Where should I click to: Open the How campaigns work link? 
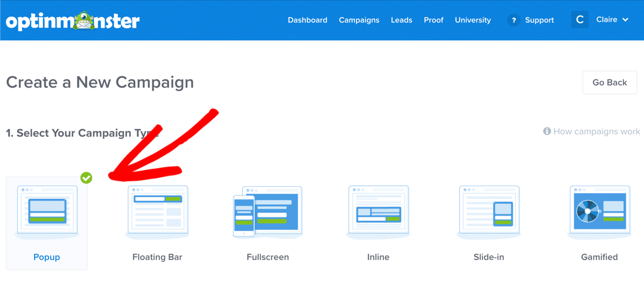click(596, 131)
